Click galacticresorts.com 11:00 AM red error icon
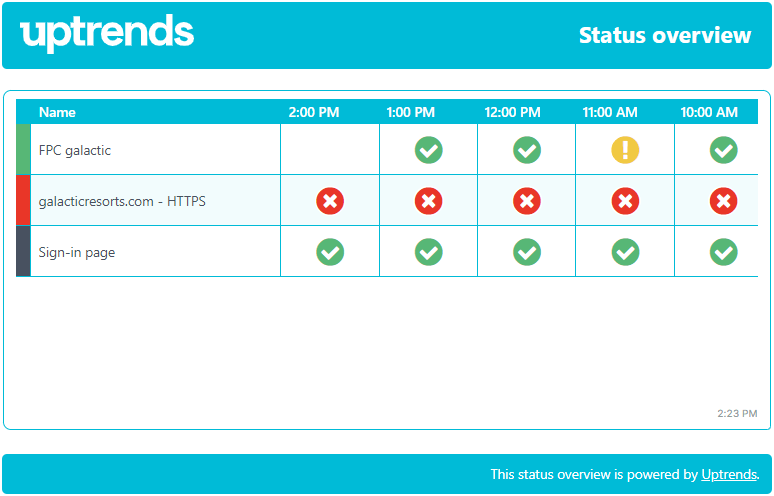774x496 pixels. pos(625,201)
